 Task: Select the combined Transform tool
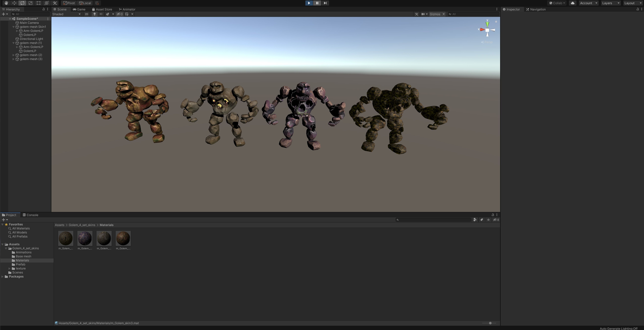pos(46,3)
